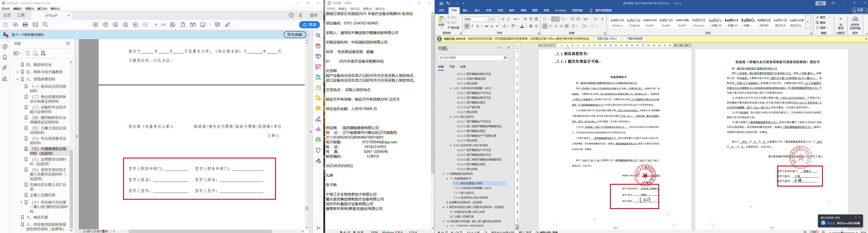The width and height of the screenshot is (868, 233).
Task: Open the 工具 tab in Acrobat
Action: pyautogui.click(x=21, y=15)
